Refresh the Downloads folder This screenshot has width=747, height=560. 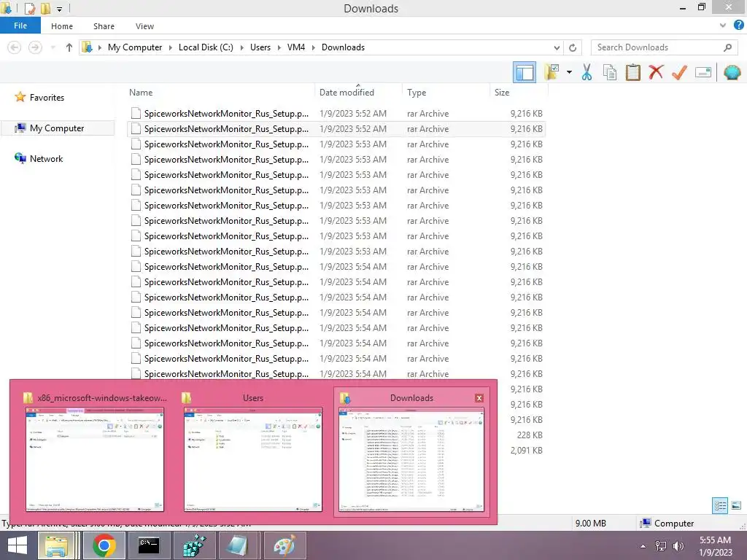pos(573,47)
